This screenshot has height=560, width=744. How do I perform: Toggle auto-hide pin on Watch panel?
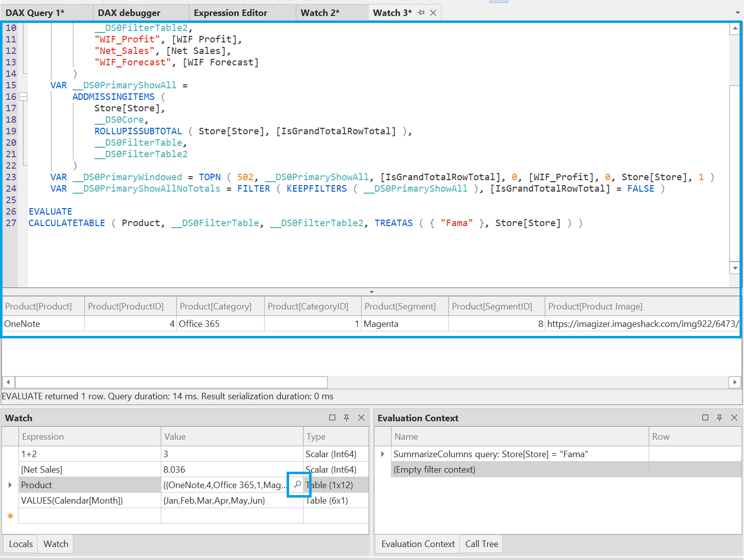tap(347, 418)
